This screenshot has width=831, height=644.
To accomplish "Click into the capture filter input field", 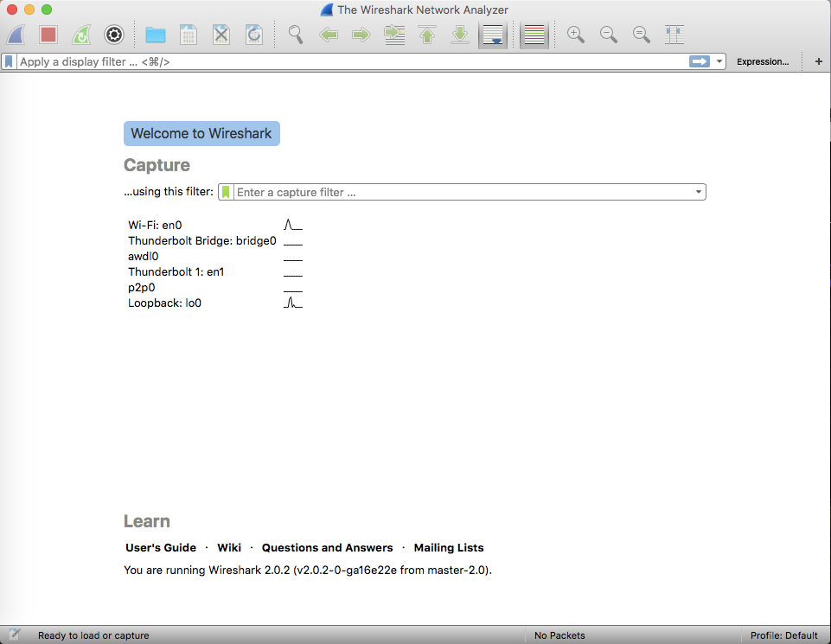I will pos(463,192).
